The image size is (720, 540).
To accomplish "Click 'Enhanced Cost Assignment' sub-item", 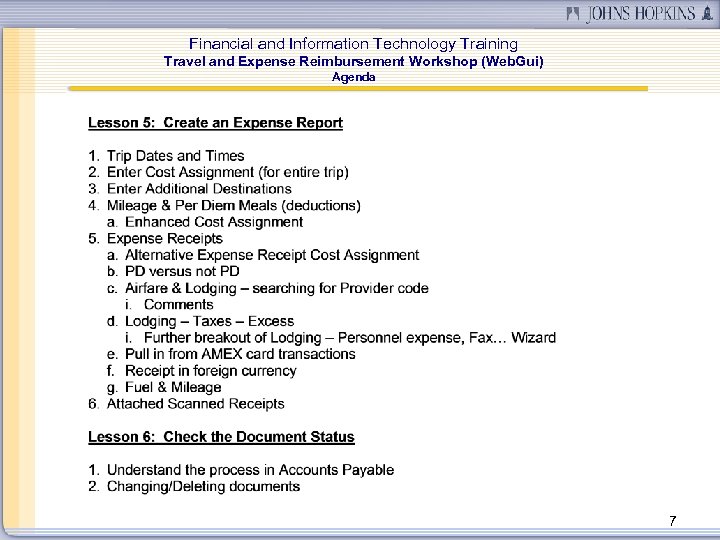I will pyautogui.click(x=214, y=222).
